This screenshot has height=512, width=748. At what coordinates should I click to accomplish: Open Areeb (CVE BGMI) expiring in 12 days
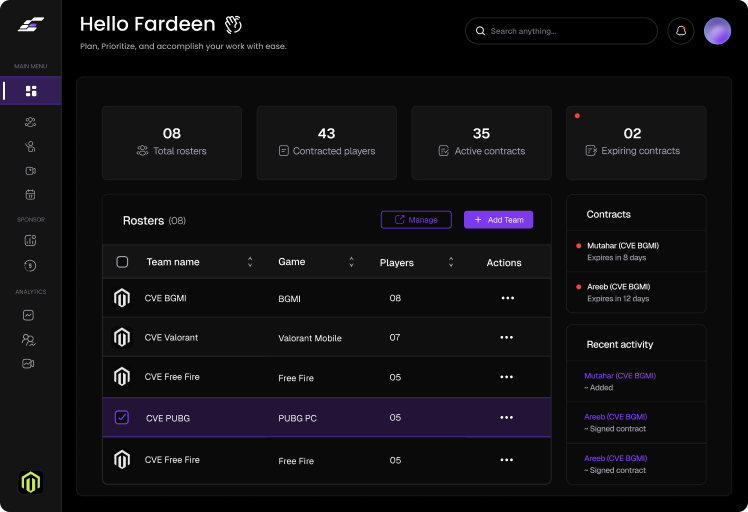(x=636, y=292)
